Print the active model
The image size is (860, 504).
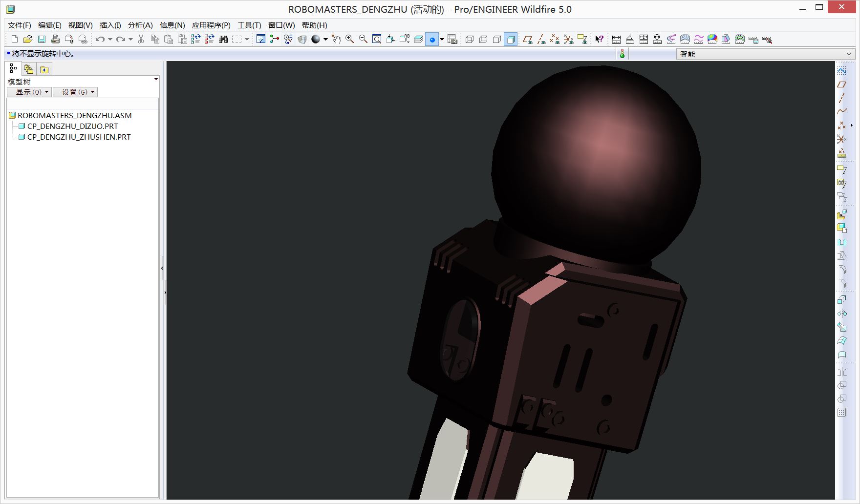tap(55, 39)
